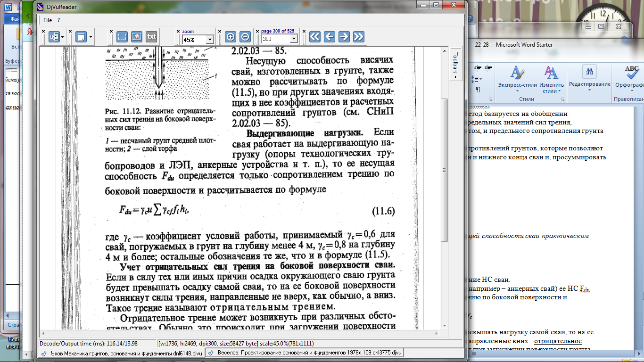Click the page view mode icon
Image resolution: width=644 pixels, height=362 pixels.
(x=82, y=37)
